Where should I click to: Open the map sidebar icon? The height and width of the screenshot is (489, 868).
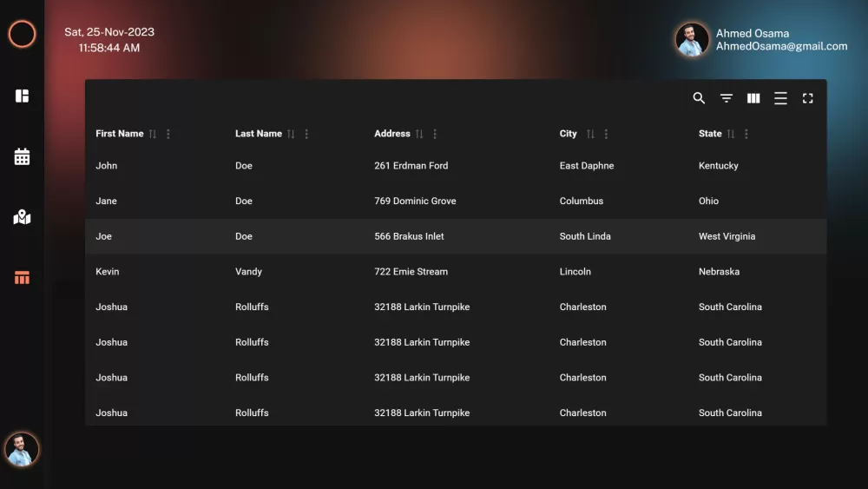(x=23, y=217)
